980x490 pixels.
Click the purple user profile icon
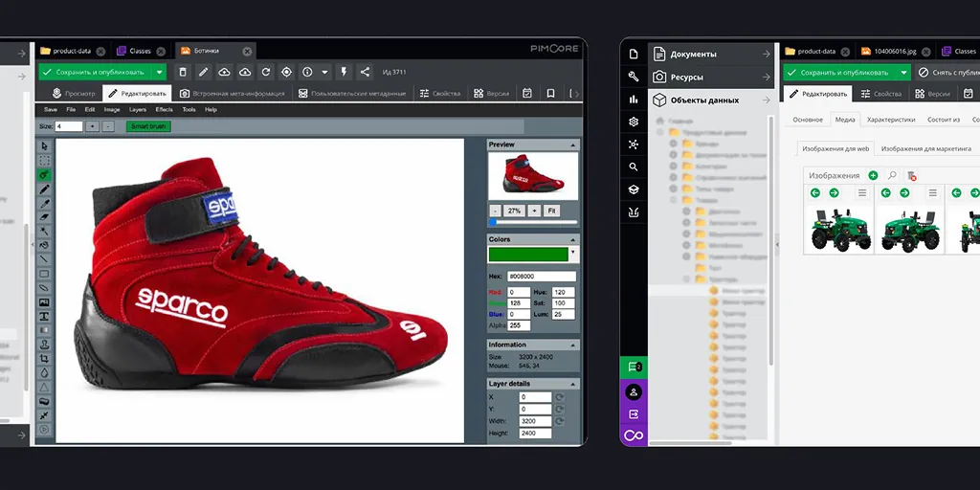coord(634,392)
